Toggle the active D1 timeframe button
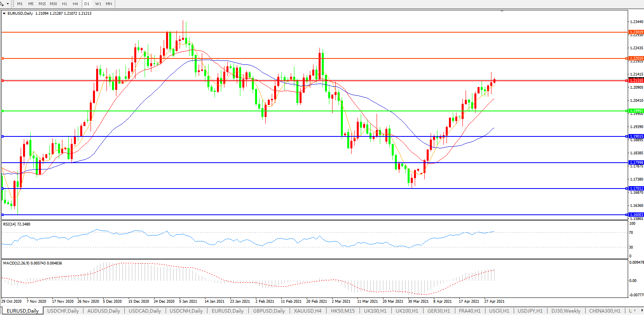Screen dimensions: 644x315 tap(87, 4)
